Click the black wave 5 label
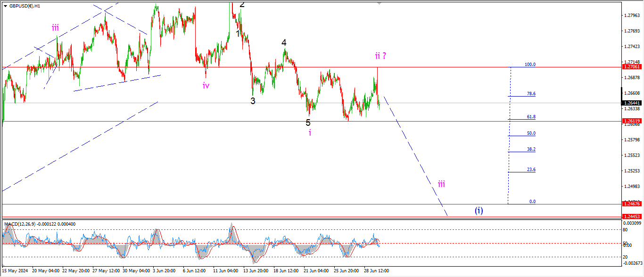Viewport: 644px width, 277px height. (x=308, y=122)
